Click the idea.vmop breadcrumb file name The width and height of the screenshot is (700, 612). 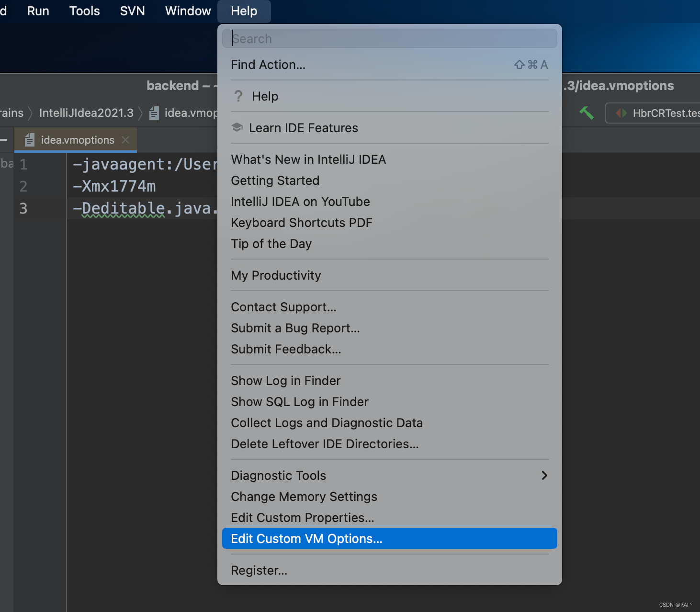(x=191, y=113)
